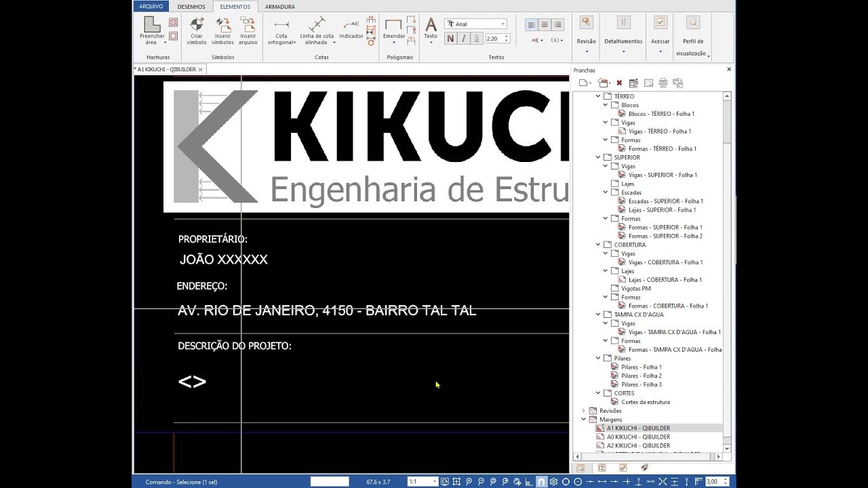Collapse the TÉRREO tree node
This screenshot has height=488, width=868.
(598, 96)
